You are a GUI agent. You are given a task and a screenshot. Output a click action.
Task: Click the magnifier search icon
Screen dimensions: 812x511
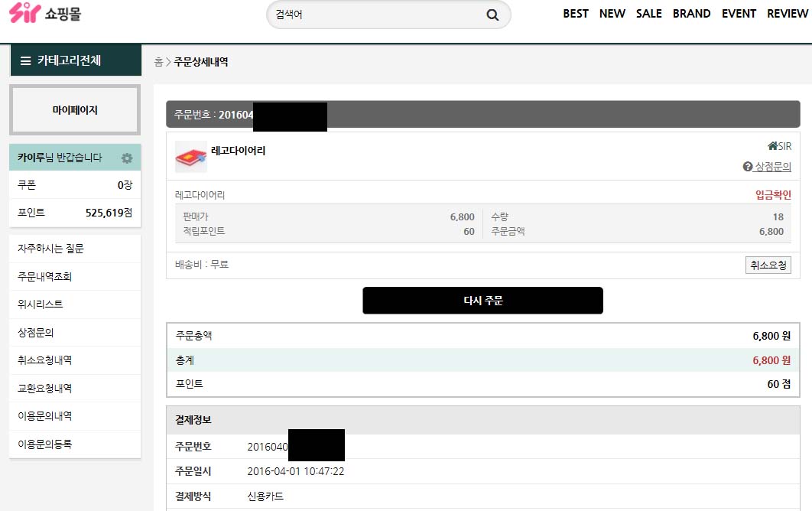[x=492, y=15]
